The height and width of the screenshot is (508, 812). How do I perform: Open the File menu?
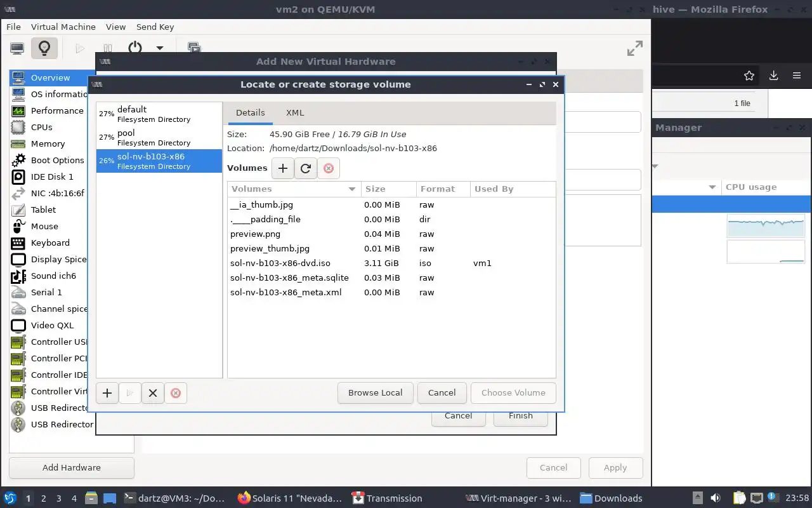[13, 27]
